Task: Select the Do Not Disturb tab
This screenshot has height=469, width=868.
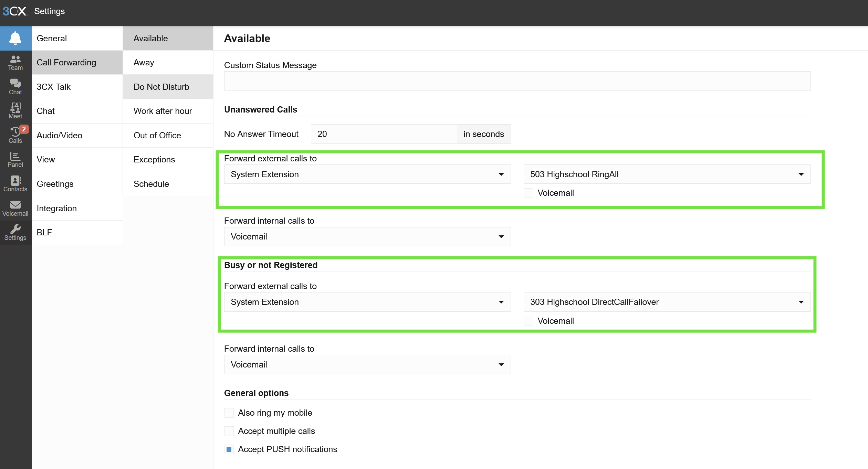Action: (x=168, y=87)
